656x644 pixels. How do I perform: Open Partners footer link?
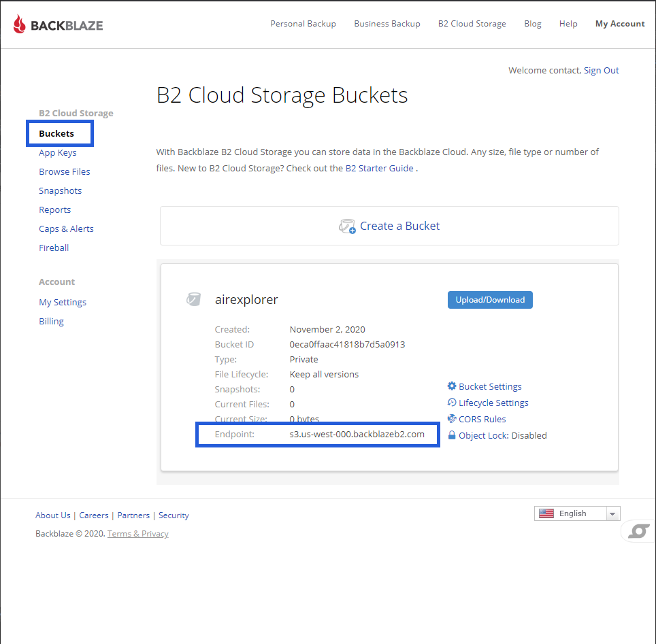click(x=133, y=515)
